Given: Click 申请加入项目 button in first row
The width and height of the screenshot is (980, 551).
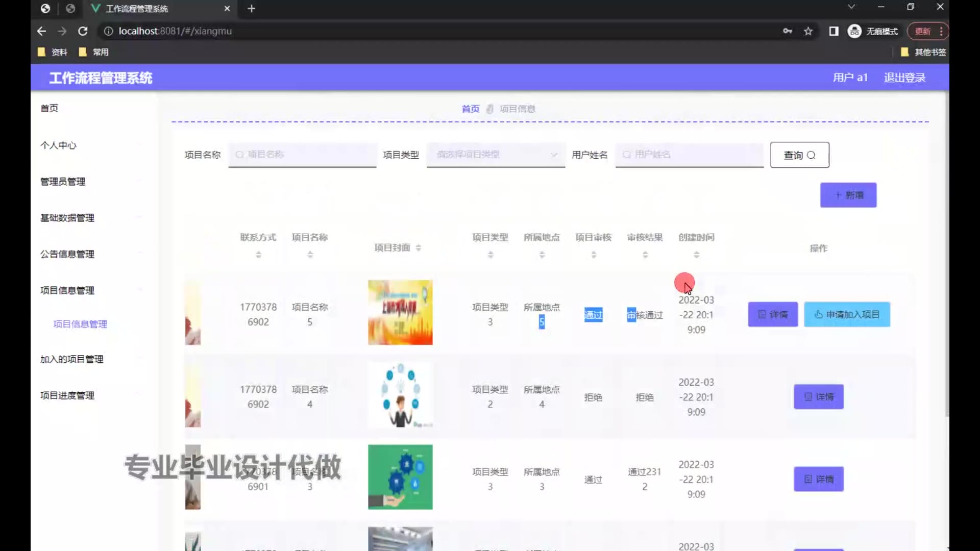Looking at the screenshot, I should point(847,314).
